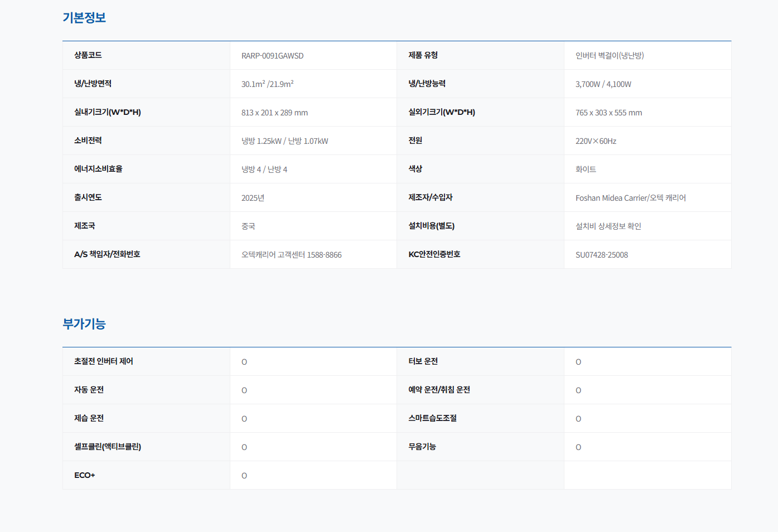
Task: Click the 냉방 1.25kW power consumption value
Action: [x=262, y=141]
